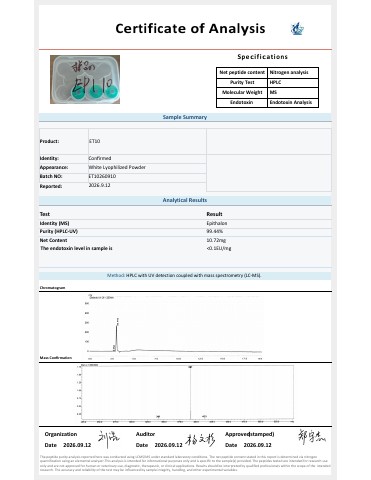Select the date under Auditor

pyautogui.click(x=168, y=445)
